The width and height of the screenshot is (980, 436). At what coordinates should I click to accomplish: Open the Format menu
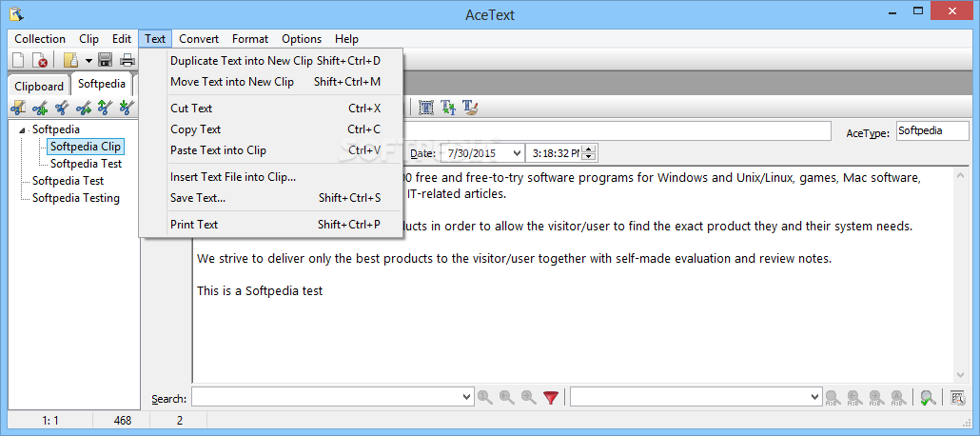pyautogui.click(x=250, y=39)
